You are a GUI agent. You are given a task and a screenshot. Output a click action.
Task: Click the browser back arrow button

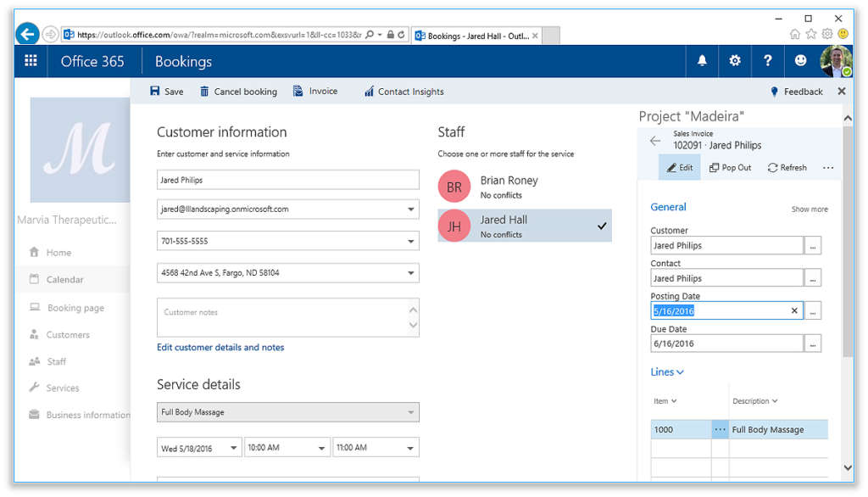tap(27, 35)
